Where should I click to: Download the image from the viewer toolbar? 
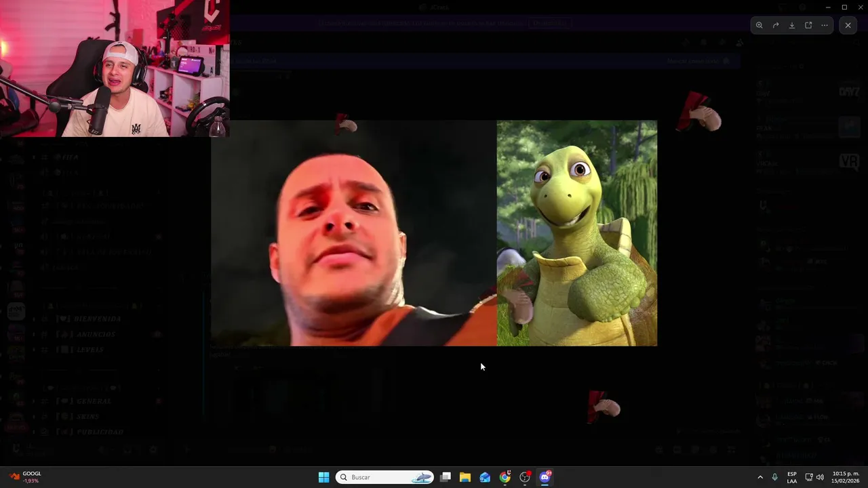tap(791, 25)
